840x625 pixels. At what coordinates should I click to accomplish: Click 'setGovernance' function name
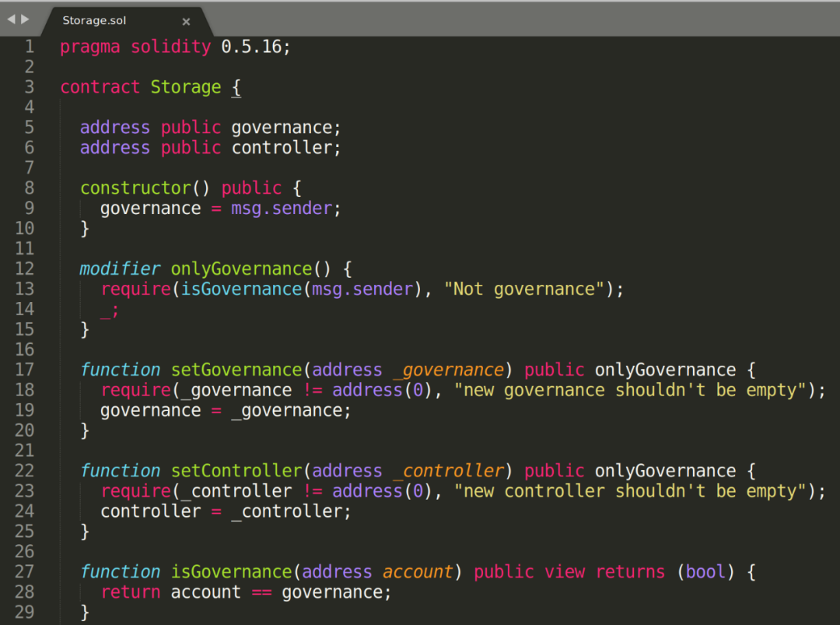(x=236, y=370)
